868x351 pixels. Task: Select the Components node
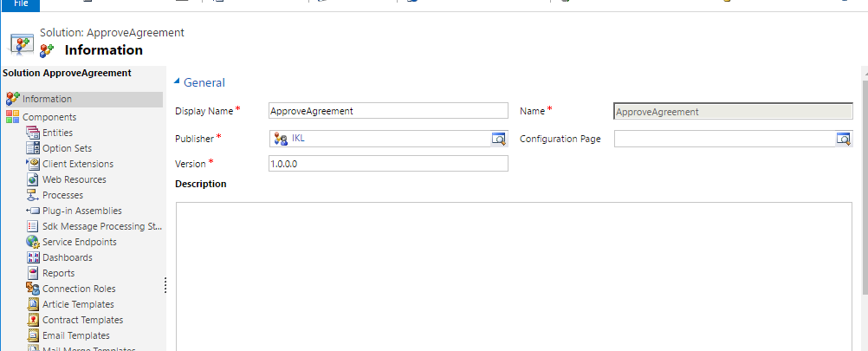click(x=49, y=117)
